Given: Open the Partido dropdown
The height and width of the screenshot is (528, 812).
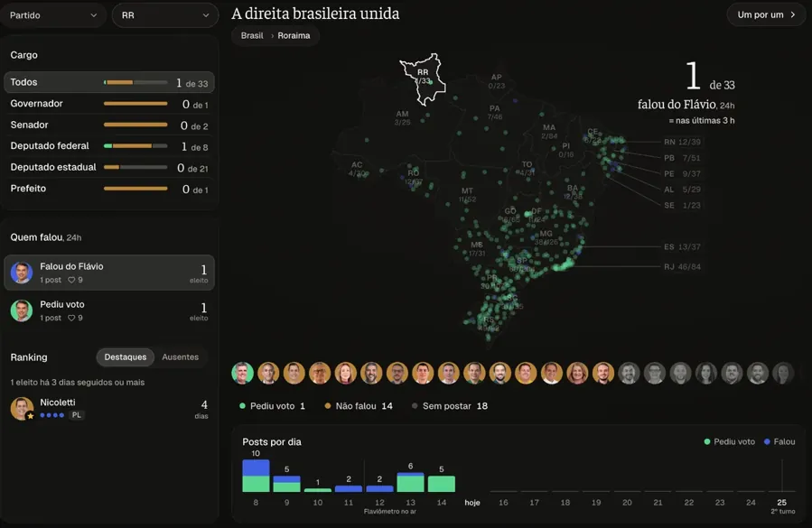Looking at the screenshot, I should 53,15.
